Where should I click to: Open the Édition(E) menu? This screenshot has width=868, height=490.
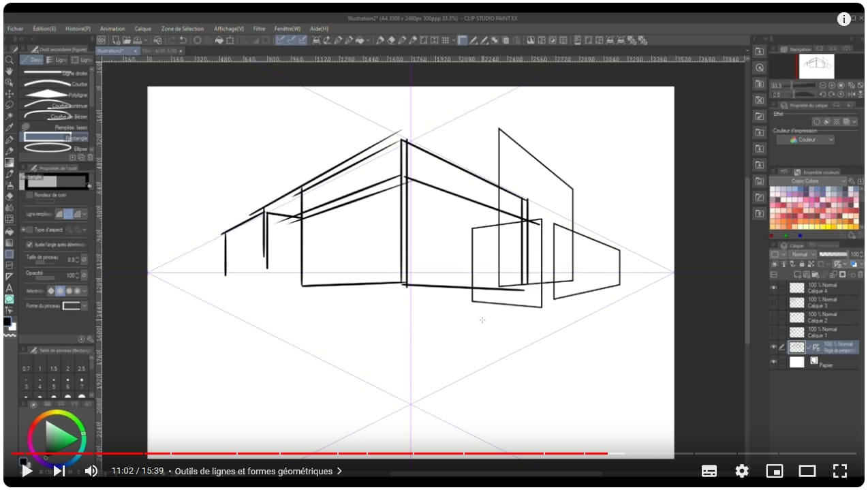pyautogui.click(x=45, y=29)
